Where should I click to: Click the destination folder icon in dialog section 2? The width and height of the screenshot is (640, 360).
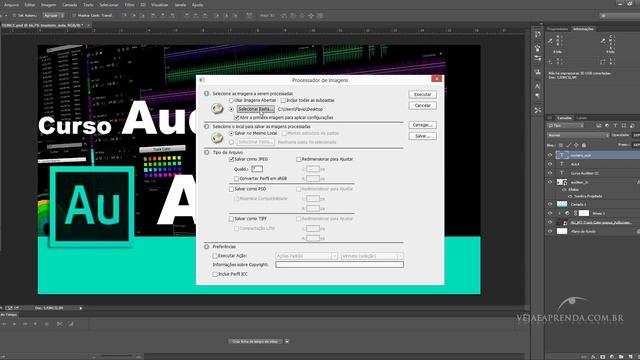click(x=217, y=138)
